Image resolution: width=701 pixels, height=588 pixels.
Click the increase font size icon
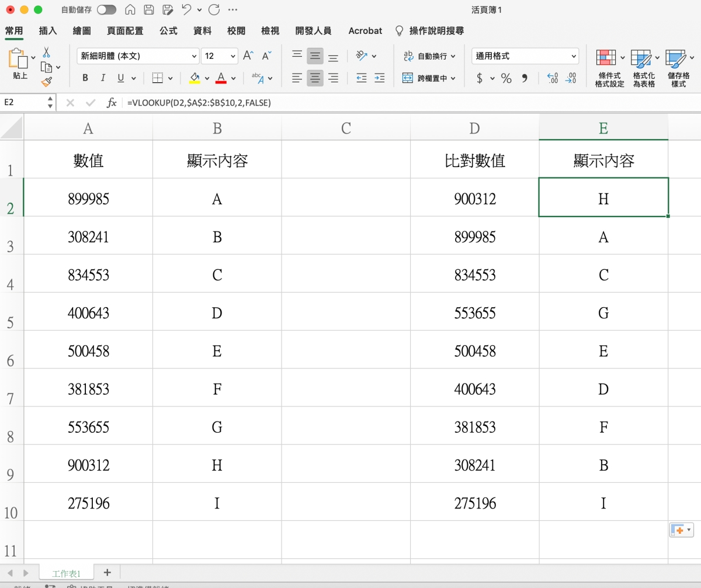tap(248, 56)
